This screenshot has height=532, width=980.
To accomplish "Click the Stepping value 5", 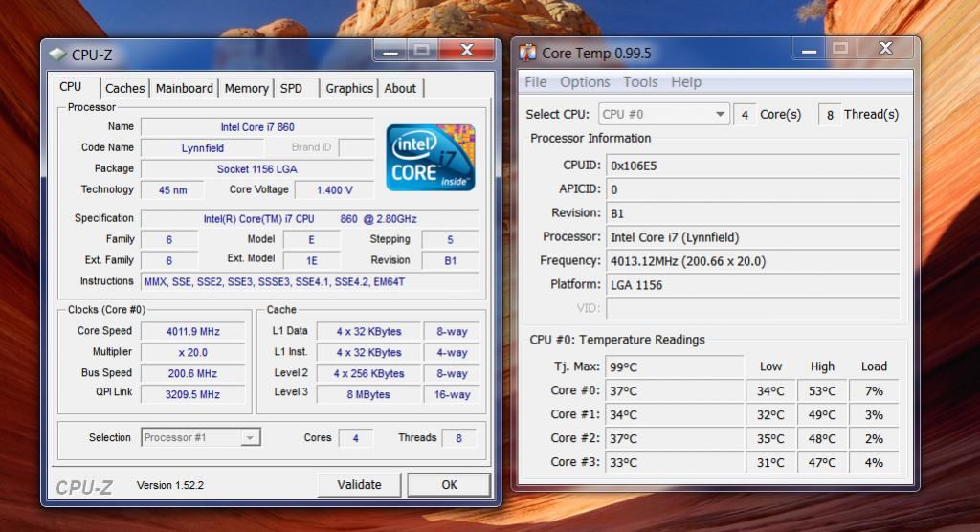I will pyautogui.click(x=450, y=239).
